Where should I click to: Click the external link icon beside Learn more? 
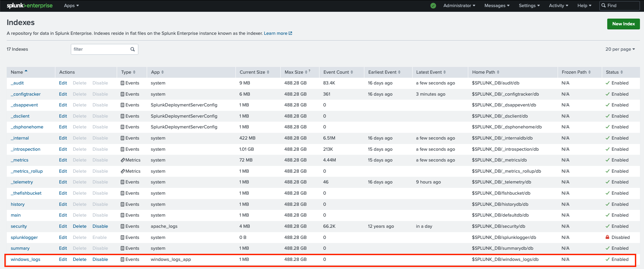290,33
